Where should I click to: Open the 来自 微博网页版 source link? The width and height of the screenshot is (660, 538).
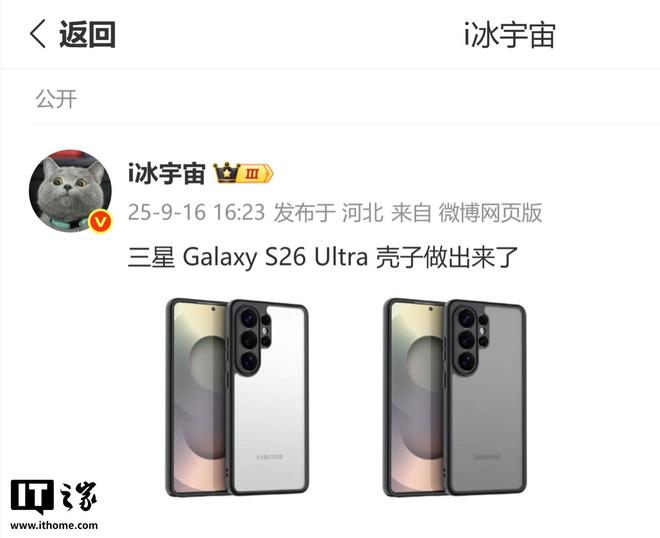pyautogui.click(x=466, y=212)
